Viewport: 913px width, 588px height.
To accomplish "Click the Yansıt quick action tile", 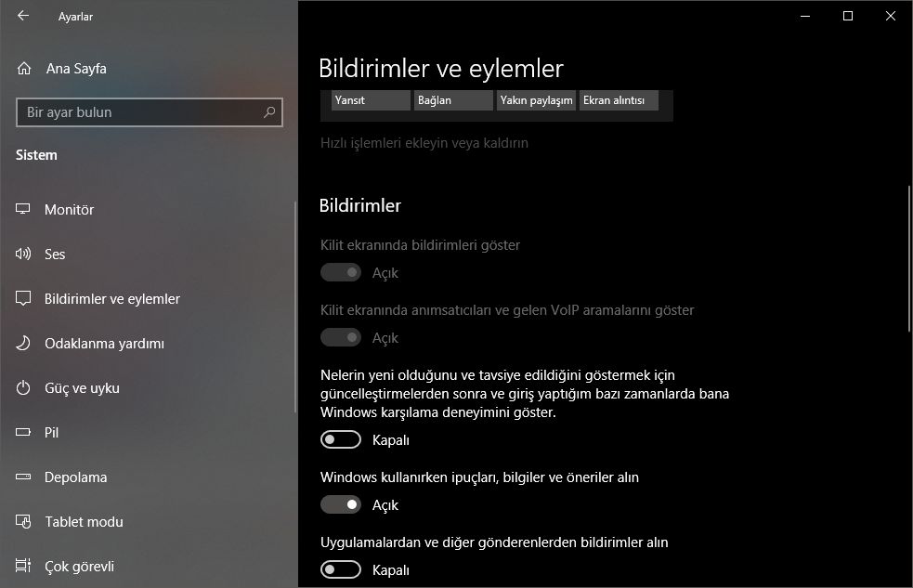I will tap(371, 100).
